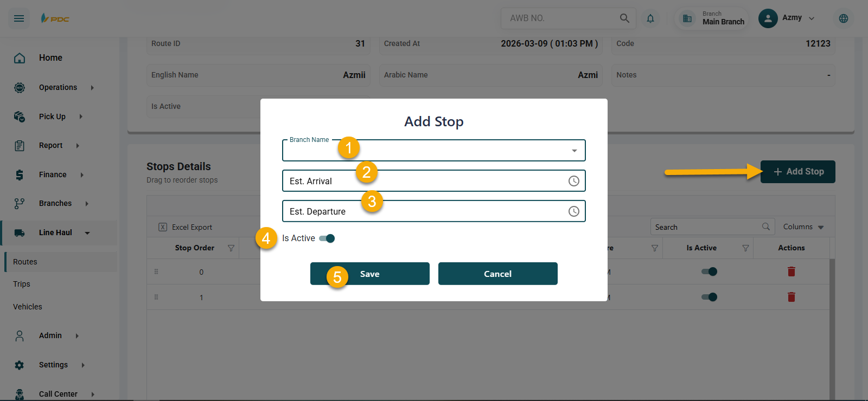Open the language globe icon
Image resolution: width=868 pixels, height=401 pixels.
click(844, 18)
